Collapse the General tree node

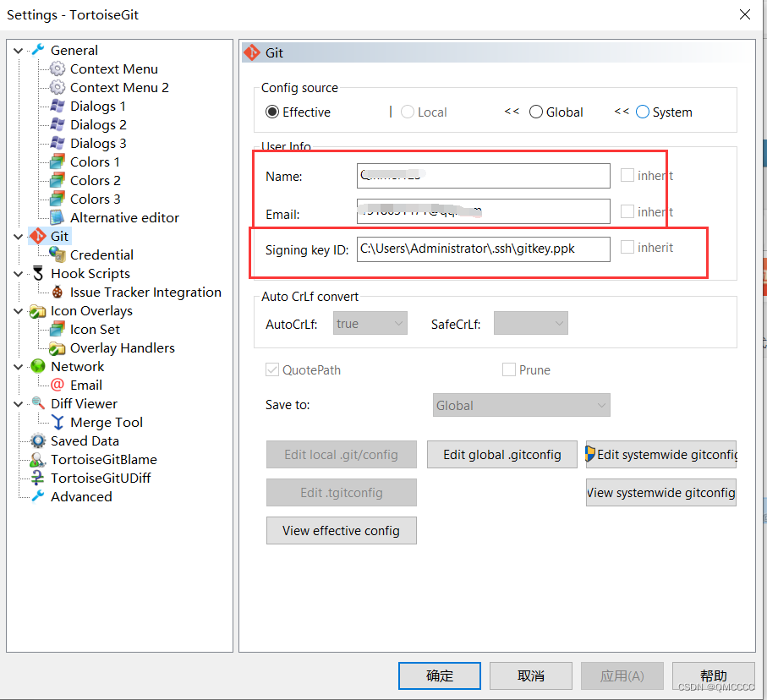pos(18,51)
